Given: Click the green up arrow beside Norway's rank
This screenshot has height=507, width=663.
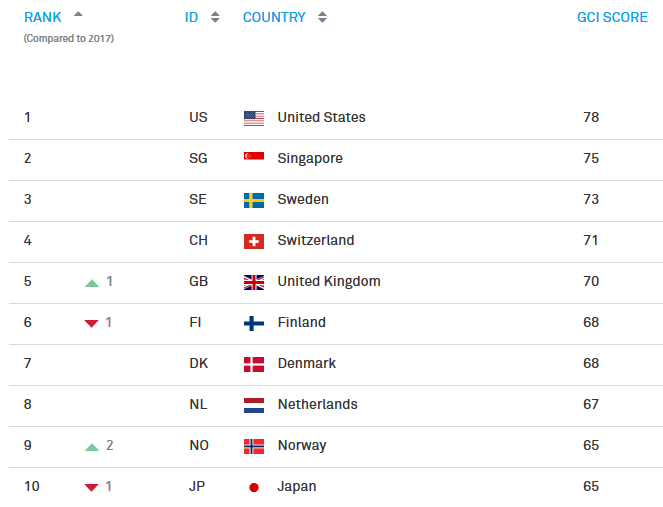Looking at the screenshot, I should (x=92, y=446).
